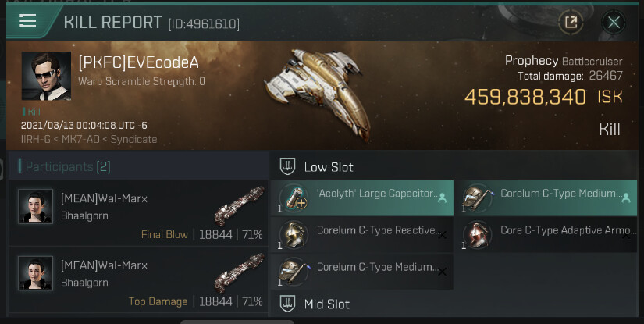The width and height of the screenshot is (644, 324).
Task: Expand the Low Slot section header
Action: [328, 166]
